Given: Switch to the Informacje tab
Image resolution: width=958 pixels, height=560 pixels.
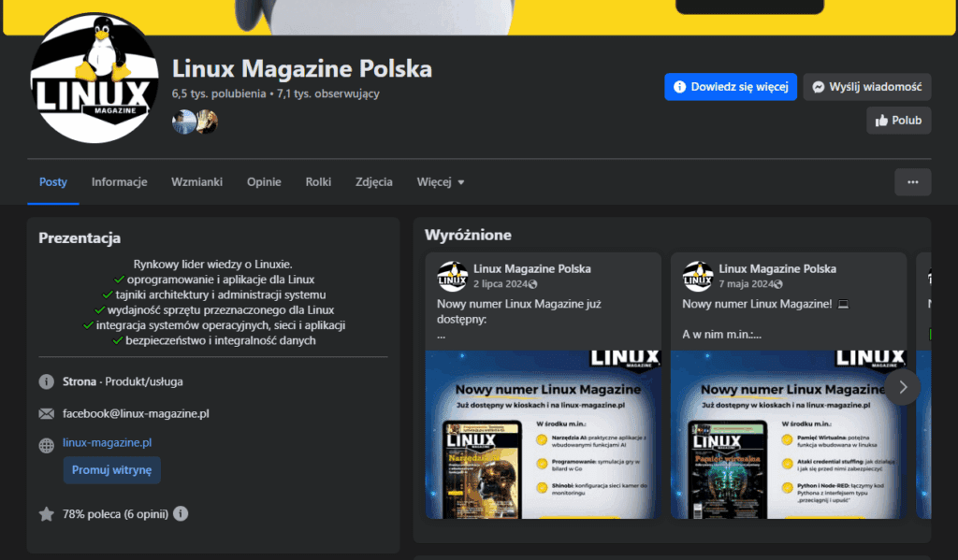Looking at the screenshot, I should tap(119, 182).
